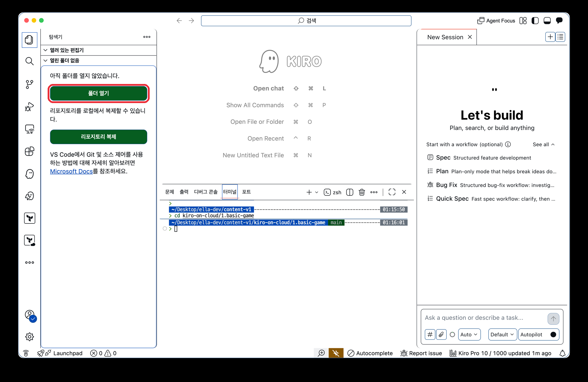Select the Quick Spec workflow

point(492,199)
